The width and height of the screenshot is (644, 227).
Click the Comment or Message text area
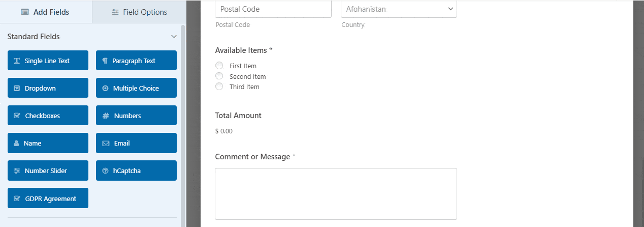tap(336, 193)
